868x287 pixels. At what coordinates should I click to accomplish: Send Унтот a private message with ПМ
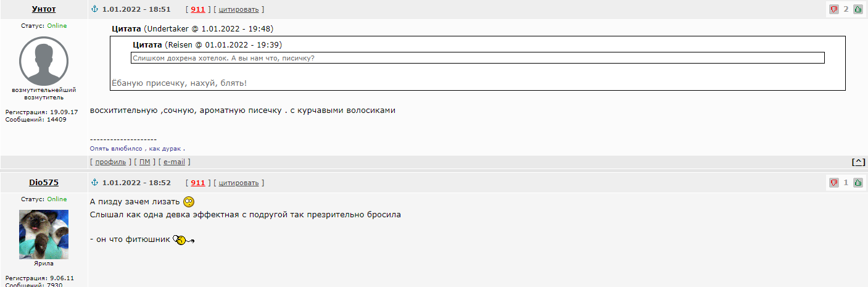[145, 162]
